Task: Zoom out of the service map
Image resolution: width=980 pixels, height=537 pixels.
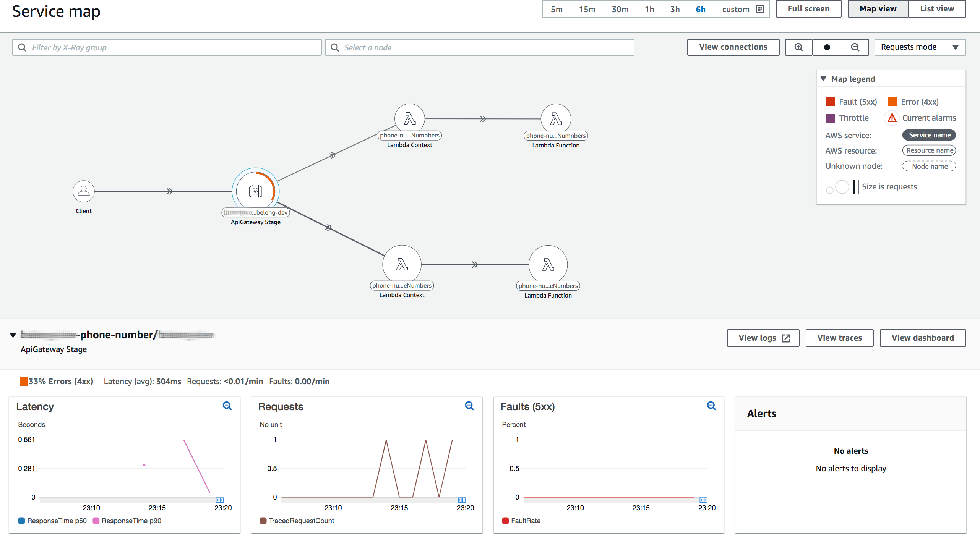Action: point(855,47)
